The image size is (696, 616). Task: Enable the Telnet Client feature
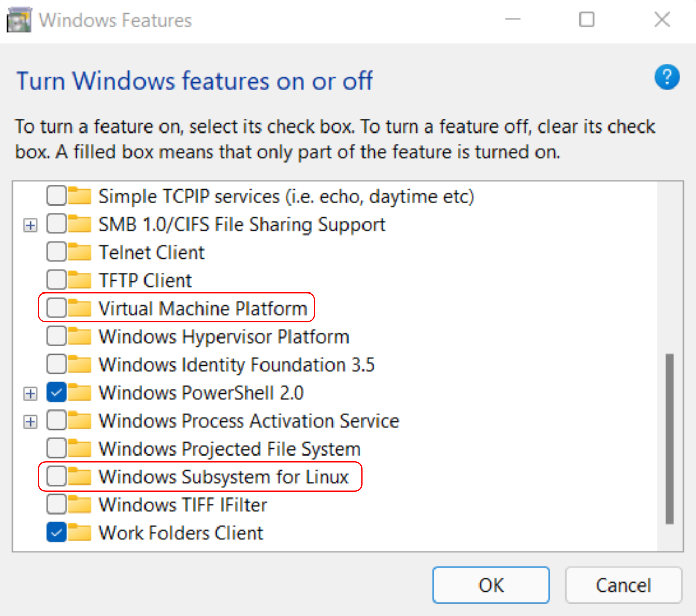coord(55,252)
